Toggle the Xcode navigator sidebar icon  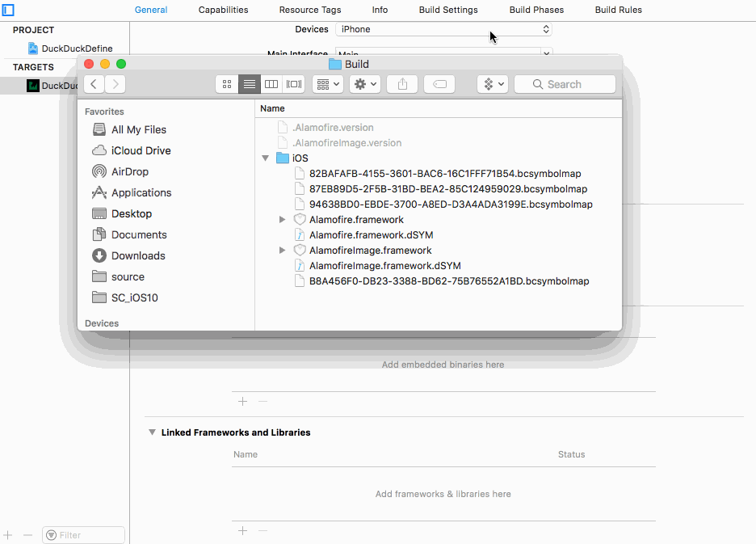8,10
